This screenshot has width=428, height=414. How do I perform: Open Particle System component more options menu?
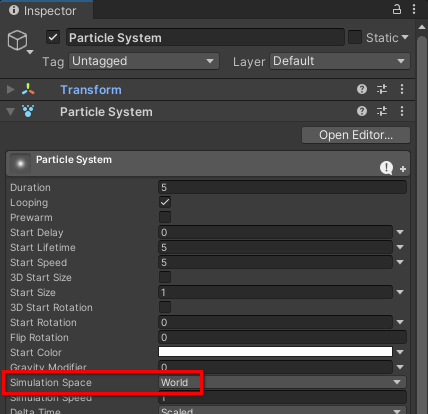402,111
